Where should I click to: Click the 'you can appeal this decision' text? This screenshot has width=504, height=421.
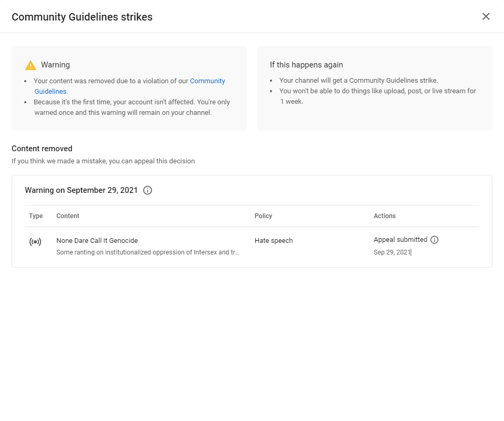[152, 161]
